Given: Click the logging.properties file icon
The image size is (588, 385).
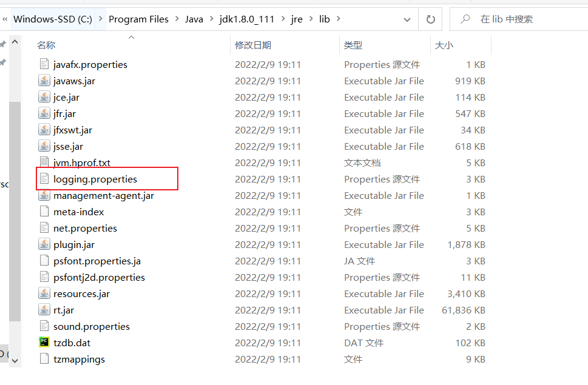Looking at the screenshot, I should pos(44,179).
